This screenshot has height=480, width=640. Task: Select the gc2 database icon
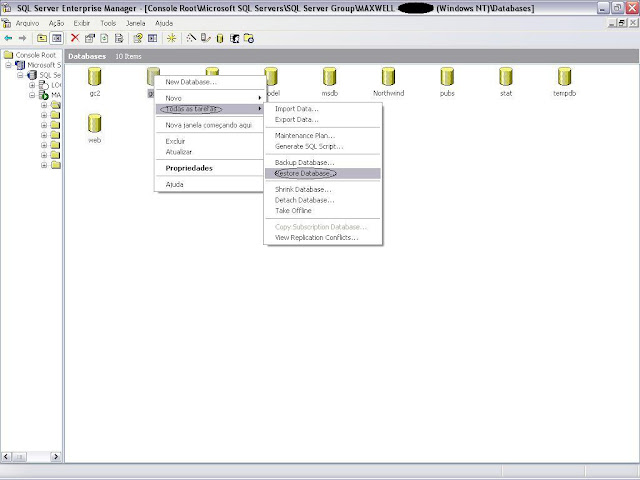(95, 77)
